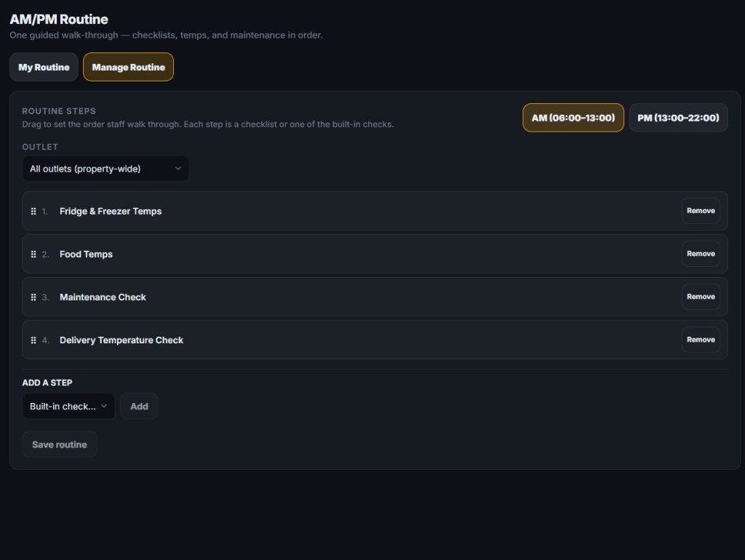Switch to the My Routine tab
745x560 pixels.
pos(44,67)
